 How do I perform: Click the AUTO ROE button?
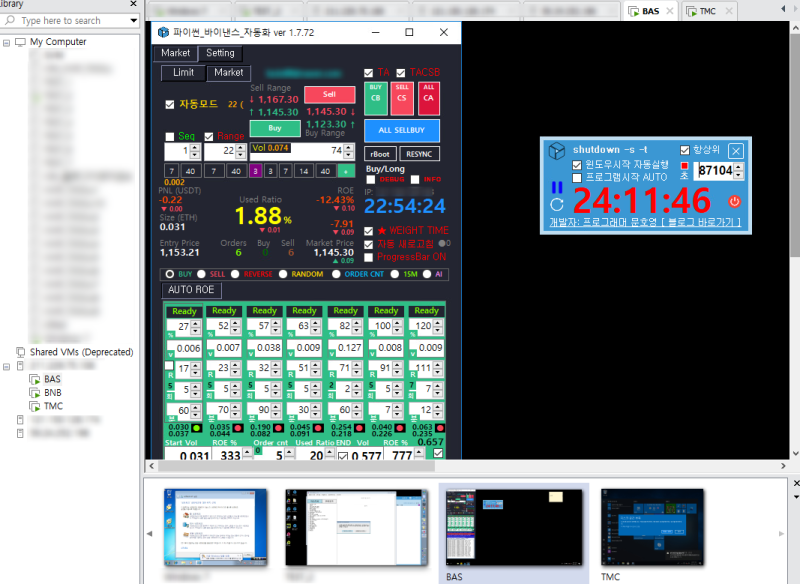[191, 290]
